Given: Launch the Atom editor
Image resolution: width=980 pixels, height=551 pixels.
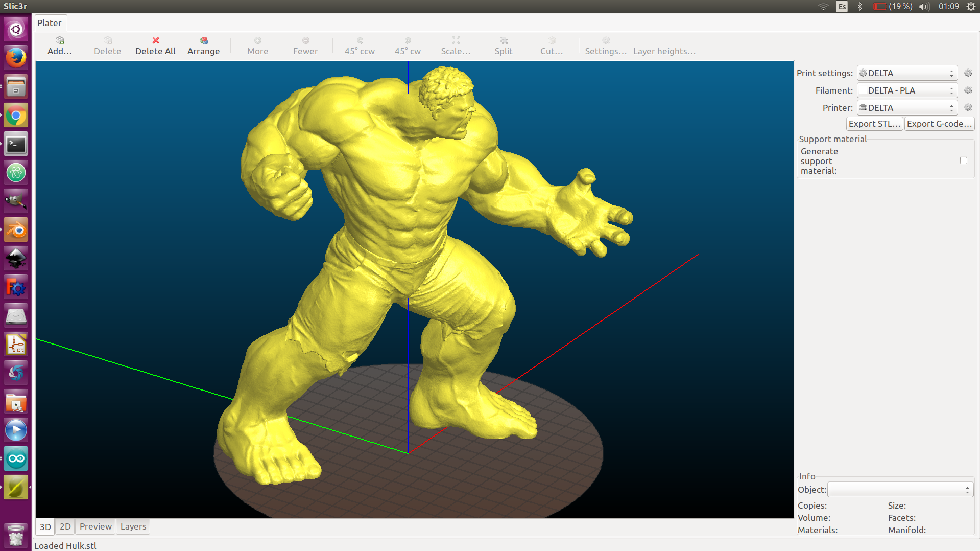Looking at the screenshot, I should [x=16, y=173].
